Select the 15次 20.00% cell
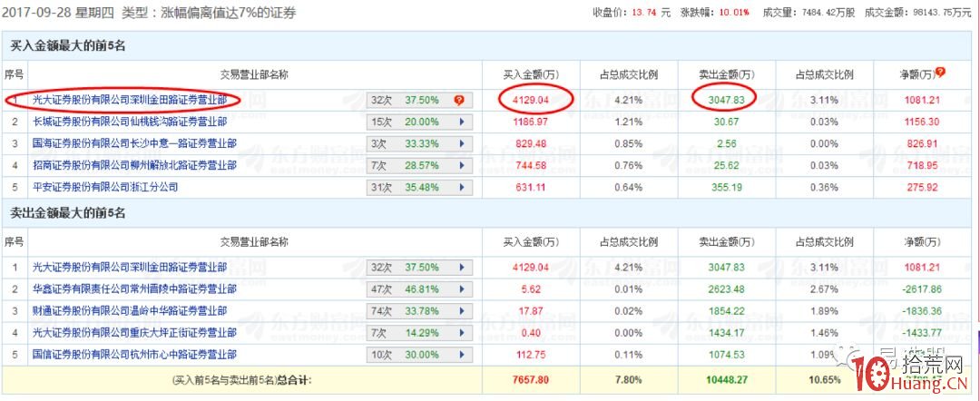The width and height of the screenshot is (980, 401). (x=419, y=122)
